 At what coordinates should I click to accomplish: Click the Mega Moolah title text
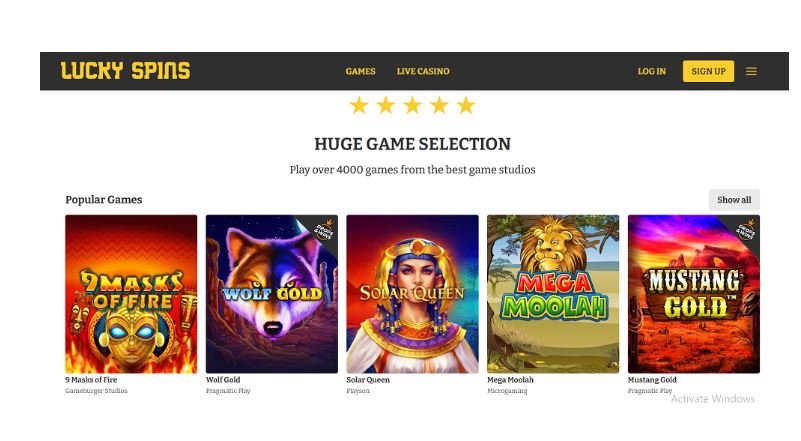[x=510, y=380]
